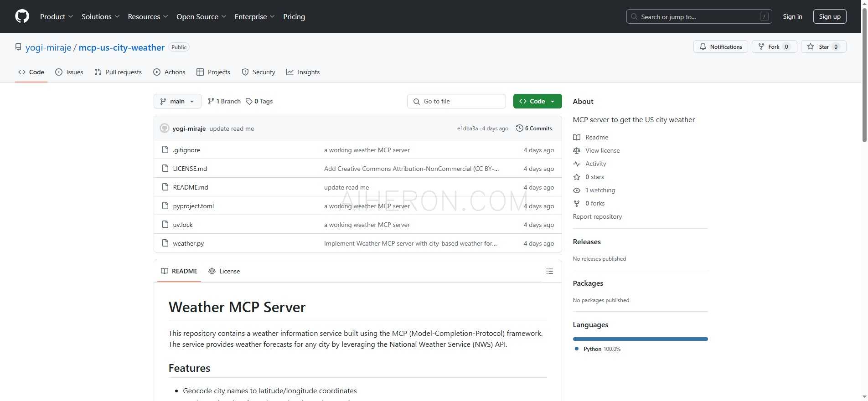Switch to the Insights tab
The image size is (868, 401).
coord(303,72)
